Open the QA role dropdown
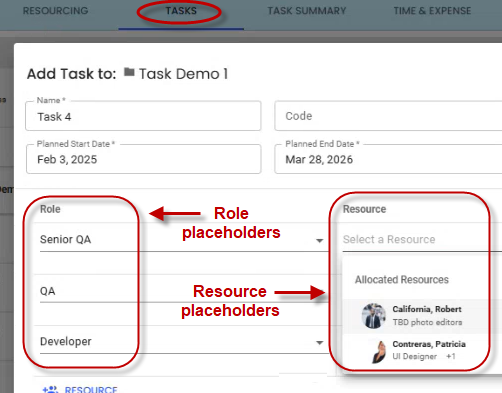502x393 pixels. coord(184,292)
